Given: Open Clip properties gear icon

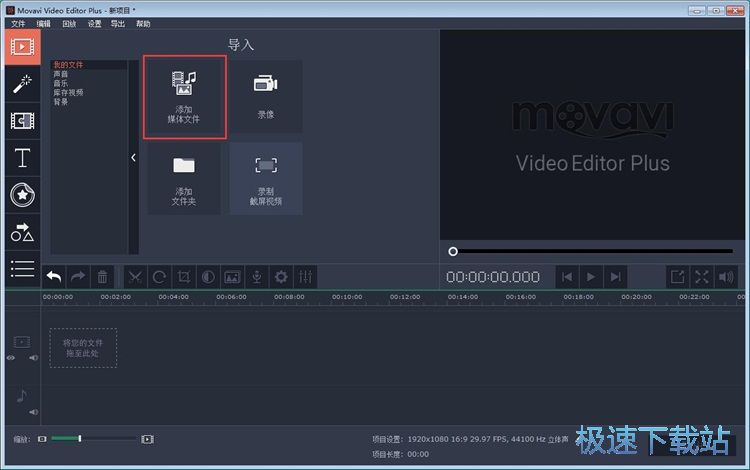Looking at the screenshot, I should 281,277.
